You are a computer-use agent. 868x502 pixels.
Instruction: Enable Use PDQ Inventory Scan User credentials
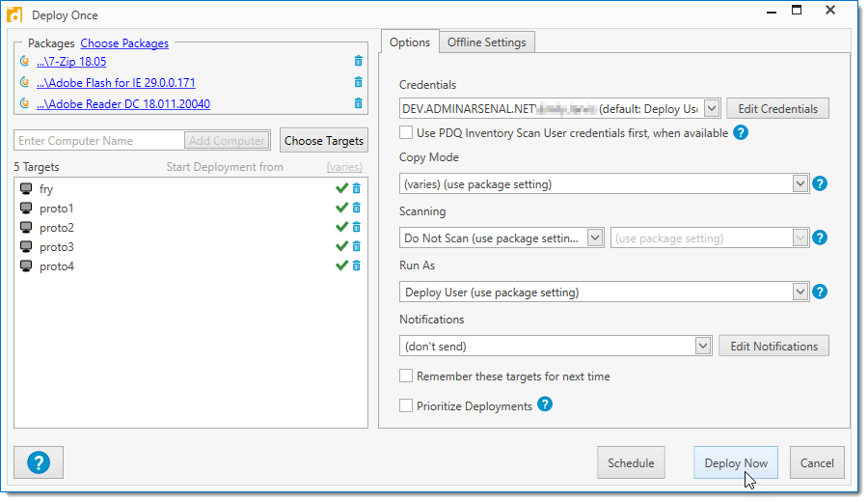(406, 132)
